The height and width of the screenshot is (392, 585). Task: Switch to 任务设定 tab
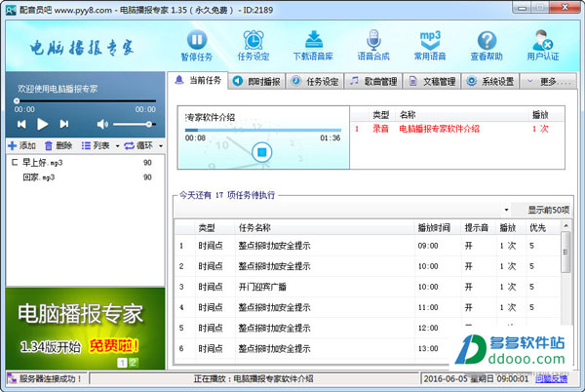[x=315, y=81]
